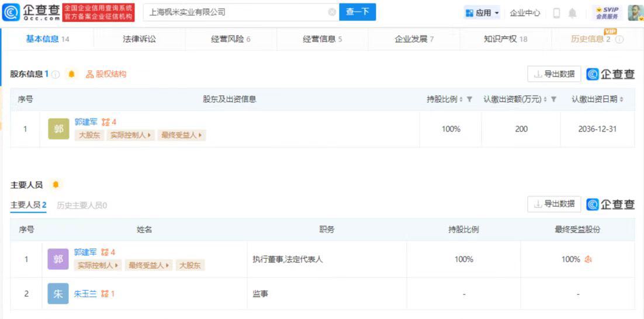The image size is (644, 319).
Task: Click the bell icon beside 主要人员 heading
Action: 56,185
